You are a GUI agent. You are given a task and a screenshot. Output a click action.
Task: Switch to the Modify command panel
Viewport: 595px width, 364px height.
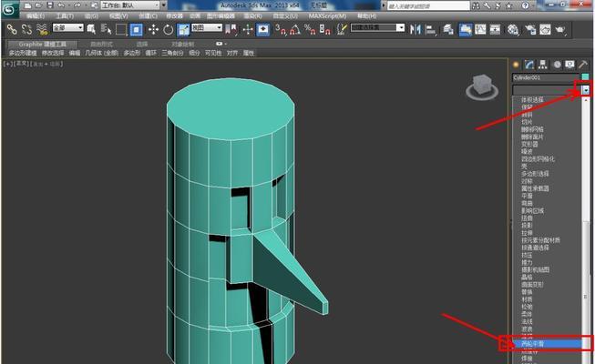[528, 65]
